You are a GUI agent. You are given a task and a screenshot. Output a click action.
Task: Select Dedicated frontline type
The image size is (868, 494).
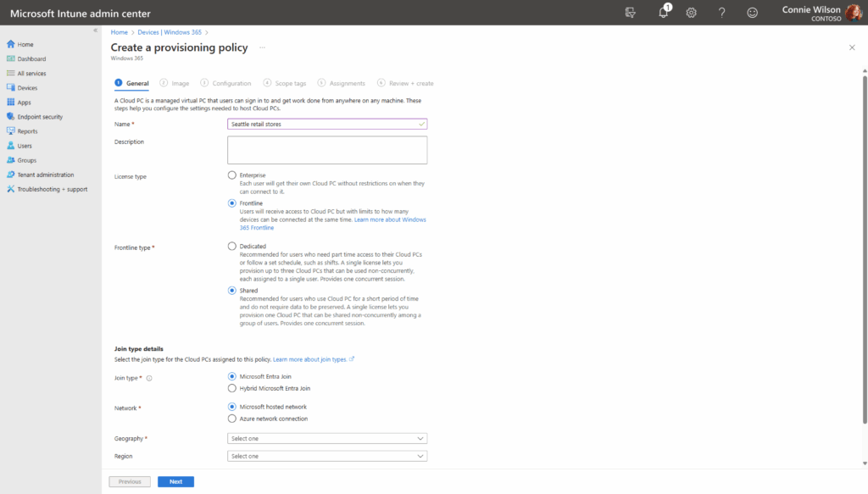pyautogui.click(x=232, y=247)
